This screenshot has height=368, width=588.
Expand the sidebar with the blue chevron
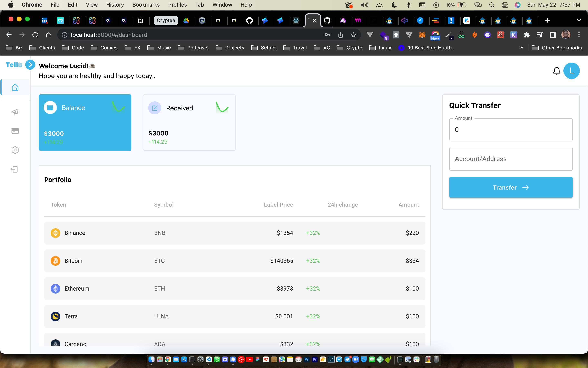[x=30, y=65]
